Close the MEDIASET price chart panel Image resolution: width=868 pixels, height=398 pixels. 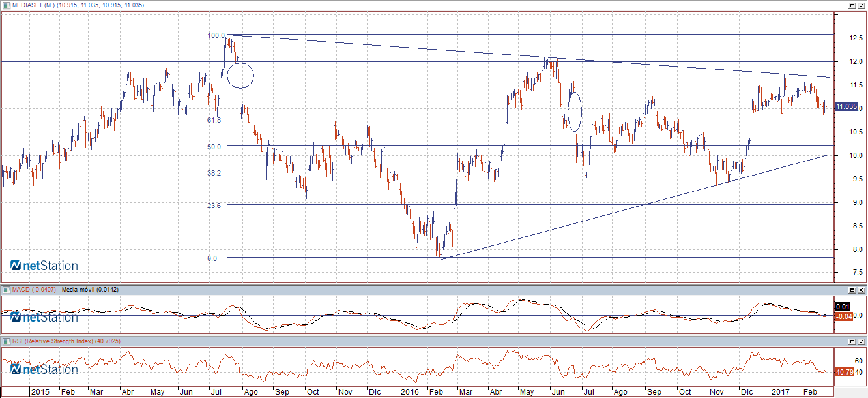point(861,5)
